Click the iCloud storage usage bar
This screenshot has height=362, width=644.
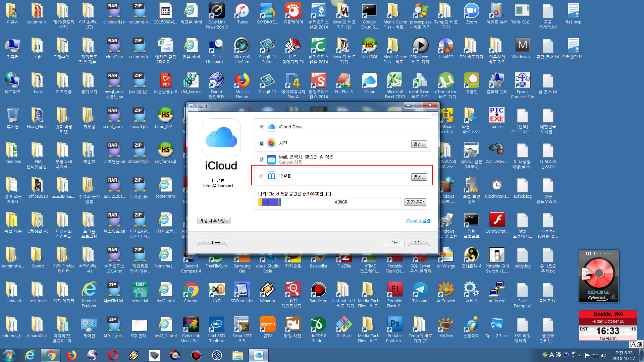pos(330,202)
